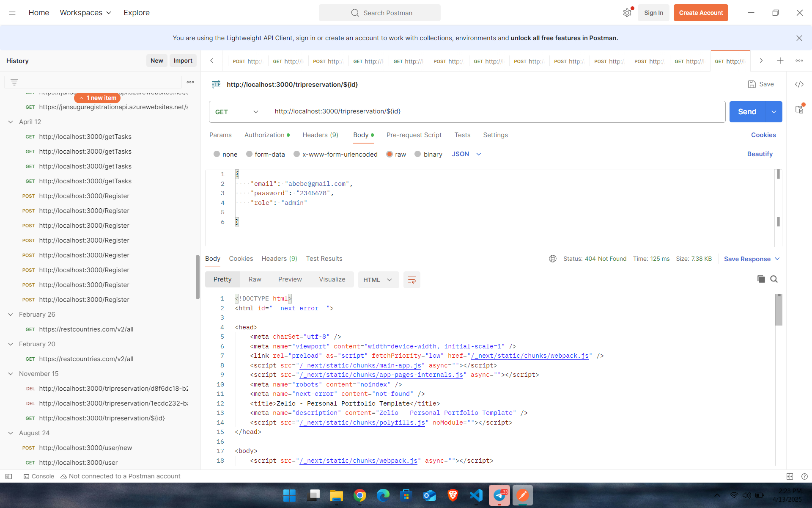This screenshot has height=508, width=812.
Task: Select the binary body type radio
Action: (418, 154)
